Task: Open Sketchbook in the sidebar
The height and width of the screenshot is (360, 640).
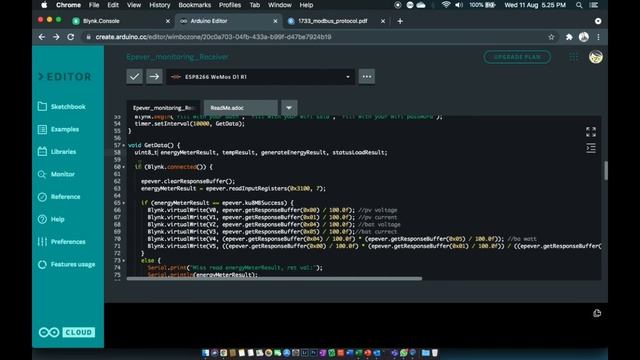Action: [x=62, y=107]
